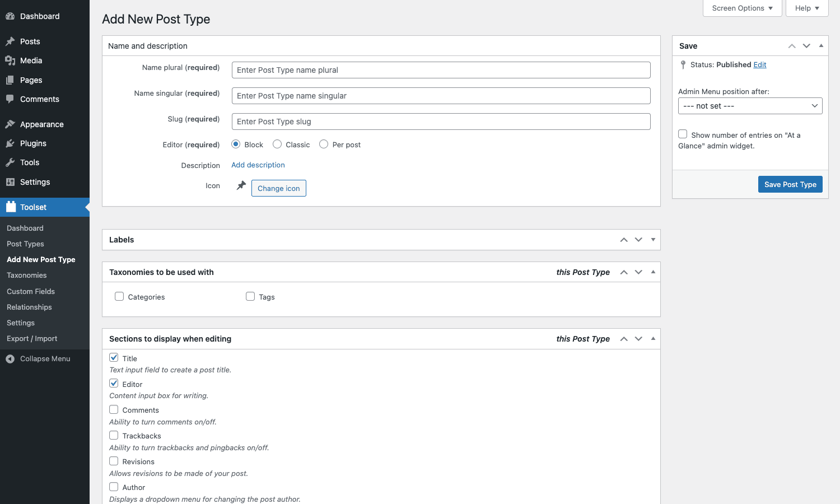This screenshot has height=504, width=840.
Task: Move Sections to display panel down
Action: coord(638,339)
